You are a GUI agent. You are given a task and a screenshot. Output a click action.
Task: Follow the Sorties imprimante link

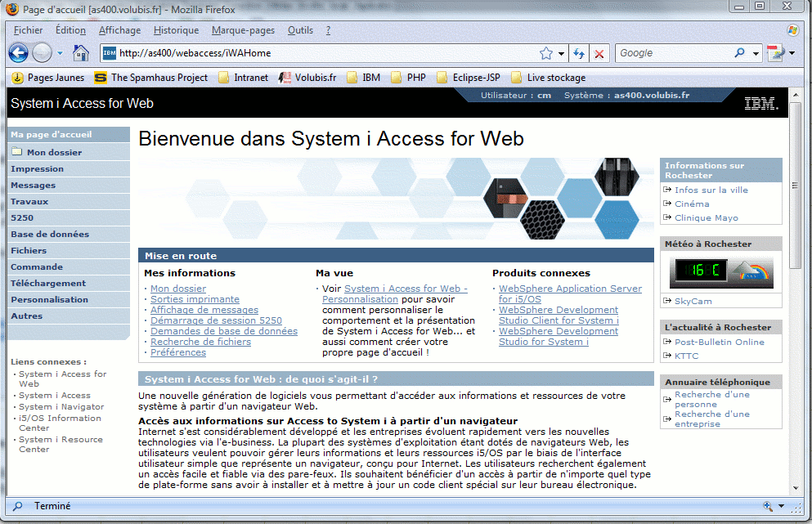195,299
